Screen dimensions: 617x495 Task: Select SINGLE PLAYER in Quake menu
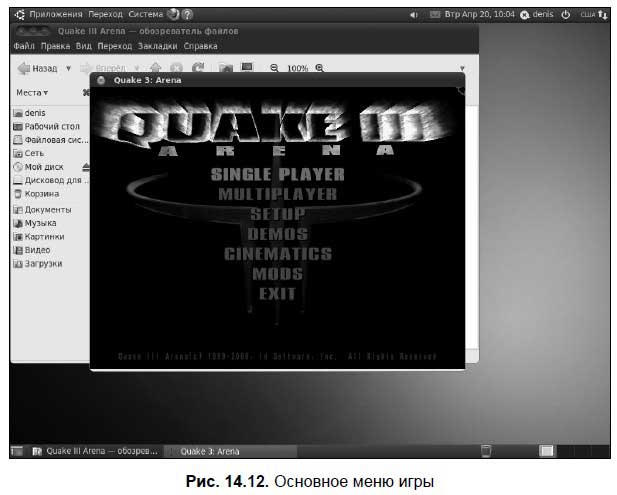click(277, 175)
